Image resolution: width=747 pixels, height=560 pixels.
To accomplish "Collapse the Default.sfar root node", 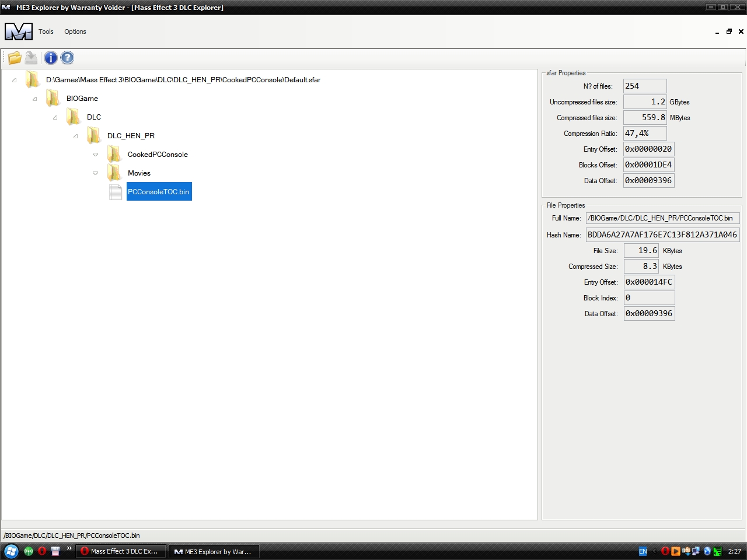I will pyautogui.click(x=14, y=80).
